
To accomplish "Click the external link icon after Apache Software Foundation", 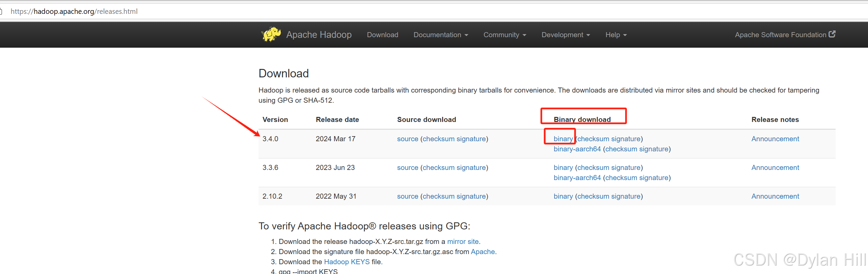I will click(x=832, y=34).
